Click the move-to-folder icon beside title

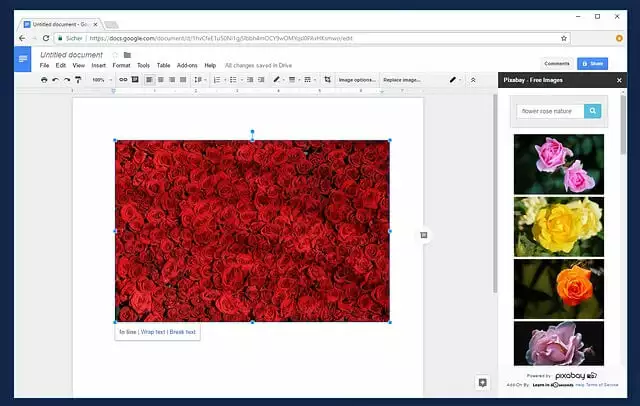128,54
